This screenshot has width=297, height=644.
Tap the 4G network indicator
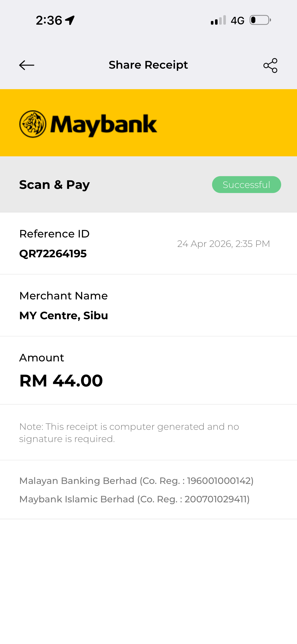[x=237, y=20]
